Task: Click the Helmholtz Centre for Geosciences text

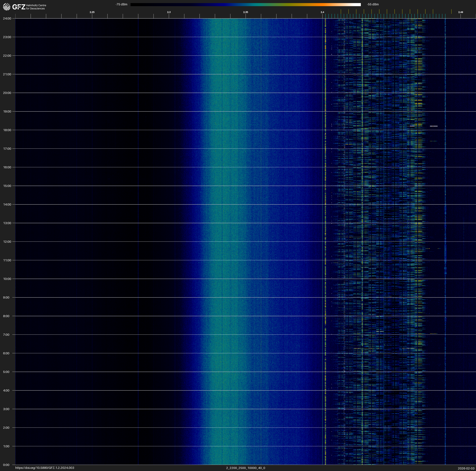Action: point(36,7)
